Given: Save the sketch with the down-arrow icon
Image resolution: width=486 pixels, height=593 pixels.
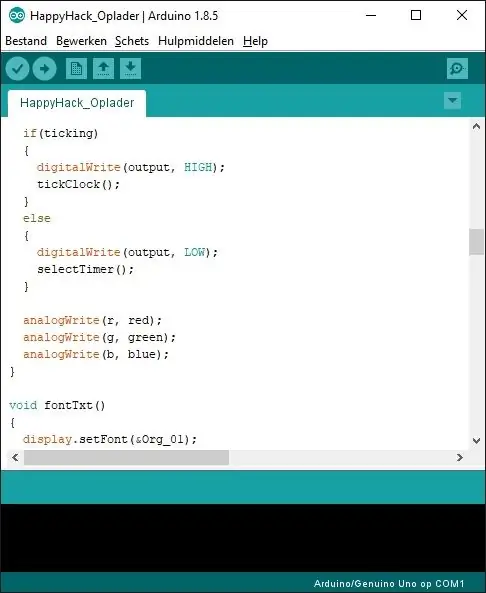Looking at the screenshot, I should pyautogui.click(x=130, y=68).
